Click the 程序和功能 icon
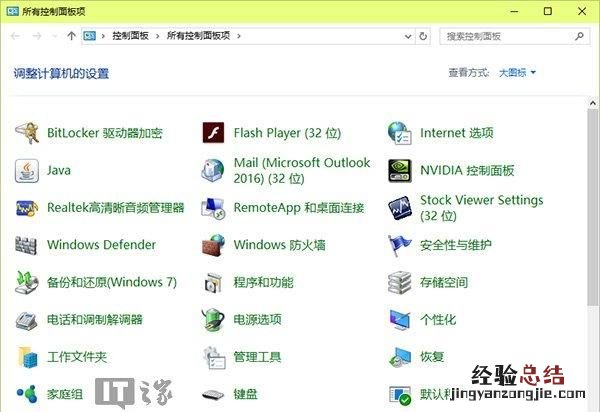Viewport: 600px width, 412px height. pos(213,282)
